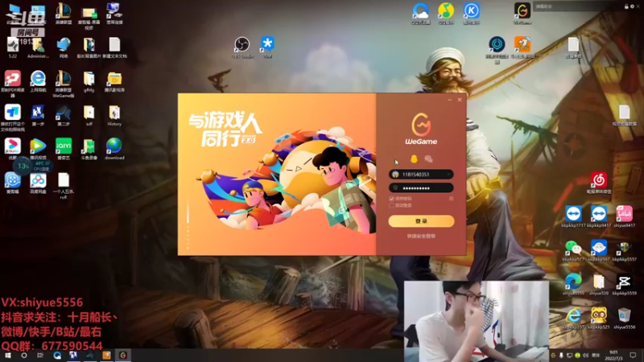Open the sdf folder
The image size is (644, 362).
tap(89, 115)
